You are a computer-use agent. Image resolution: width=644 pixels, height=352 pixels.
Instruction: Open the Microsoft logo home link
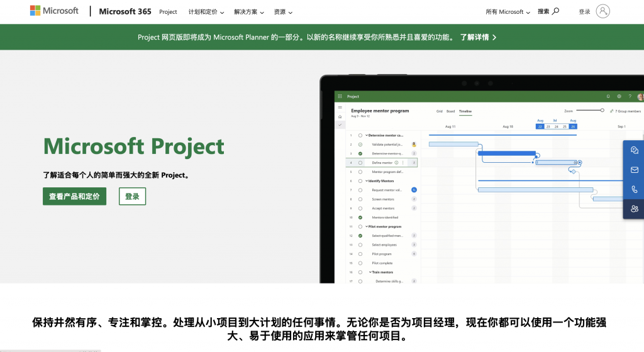click(x=54, y=11)
